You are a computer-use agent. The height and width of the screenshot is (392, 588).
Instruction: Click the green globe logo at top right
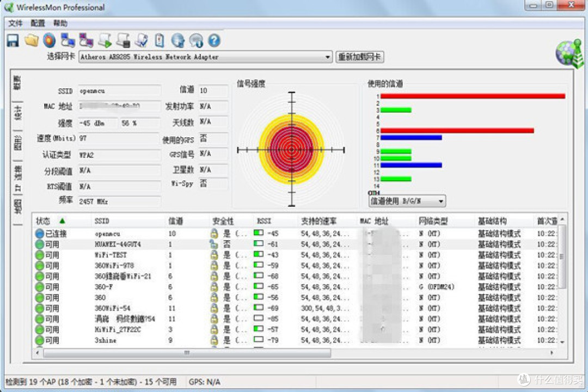point(570,54)
